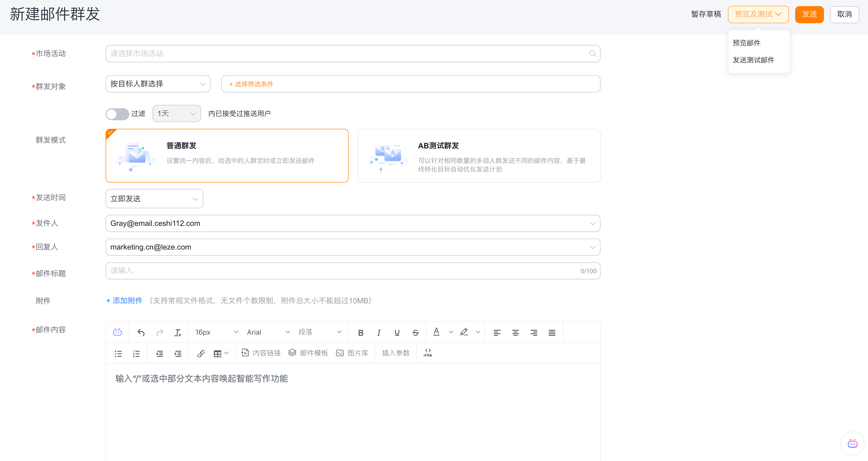This screenshot has width=868, height=461.
Task: Select 预览邮件 from the dropdown menu
Action: click(746, 43)
